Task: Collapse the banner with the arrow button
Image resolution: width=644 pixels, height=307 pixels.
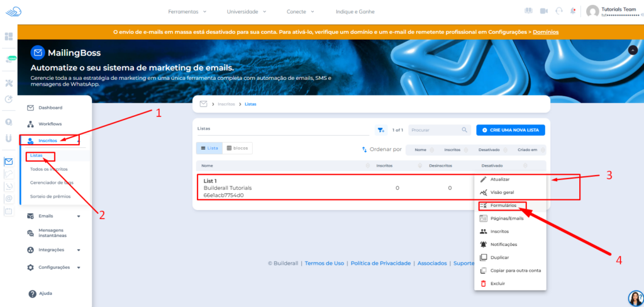Action: pos(633,50)
